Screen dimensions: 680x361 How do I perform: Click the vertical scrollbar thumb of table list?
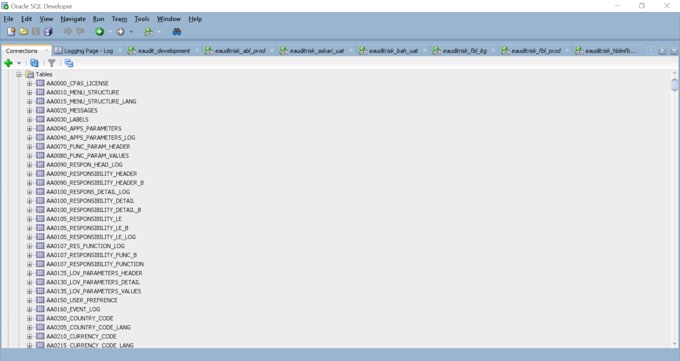pos(674,84)
